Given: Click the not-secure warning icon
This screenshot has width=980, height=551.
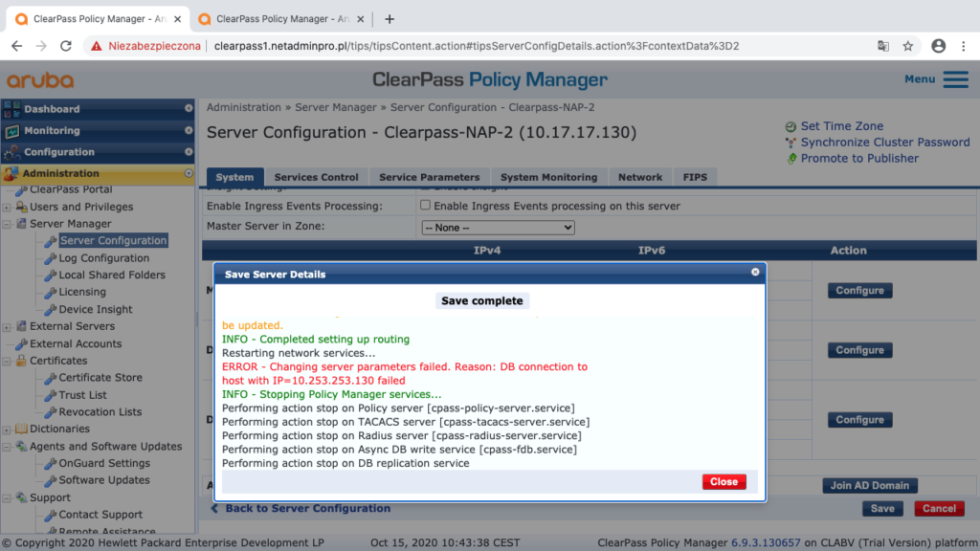Looking at the screenshot, I should [x=97, y=46].
